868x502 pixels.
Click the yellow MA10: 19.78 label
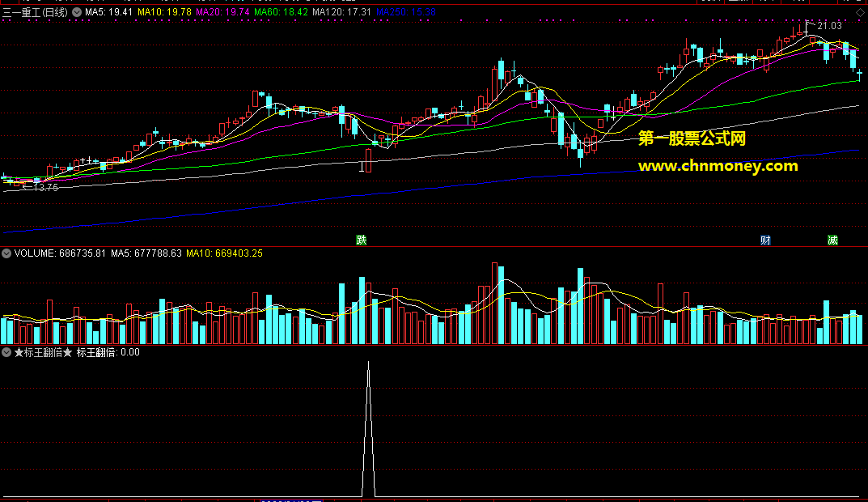[x=164, y=11]
